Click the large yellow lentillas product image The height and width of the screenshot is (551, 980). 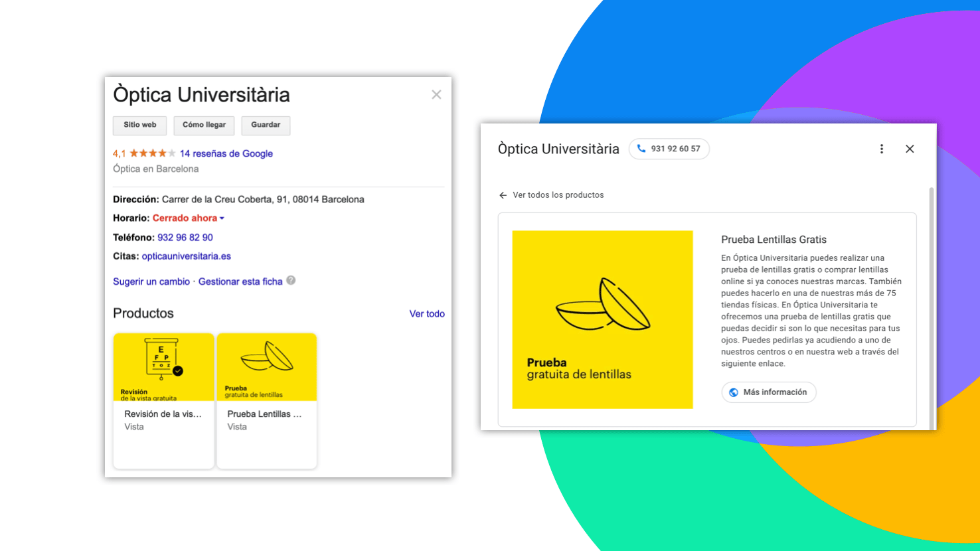pyautogui.click(x=602, y=319)
